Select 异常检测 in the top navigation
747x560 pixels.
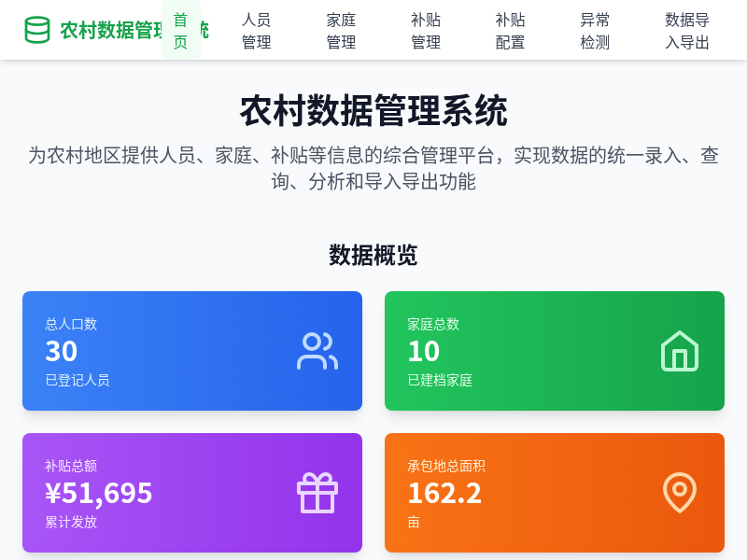[595, 31]
